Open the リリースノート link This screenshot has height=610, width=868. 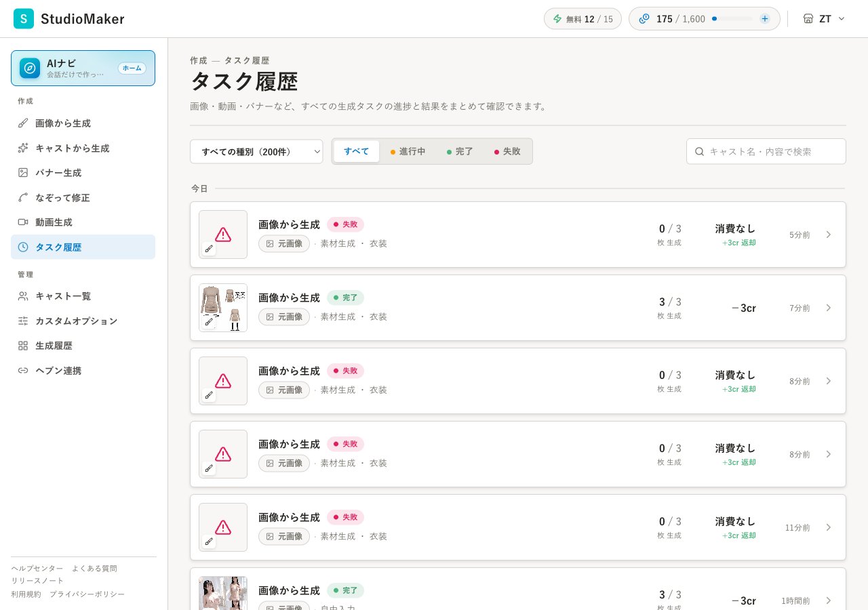(37, 581)
